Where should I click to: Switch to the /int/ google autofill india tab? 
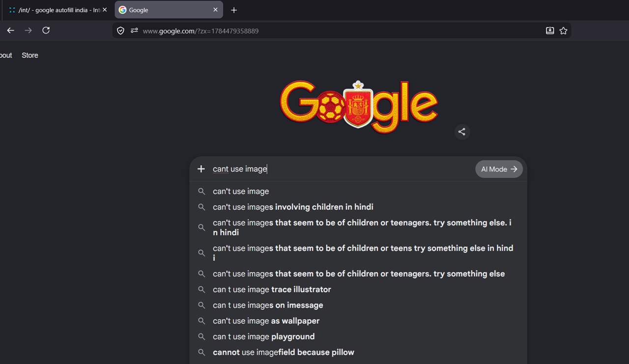pos(56,10)
